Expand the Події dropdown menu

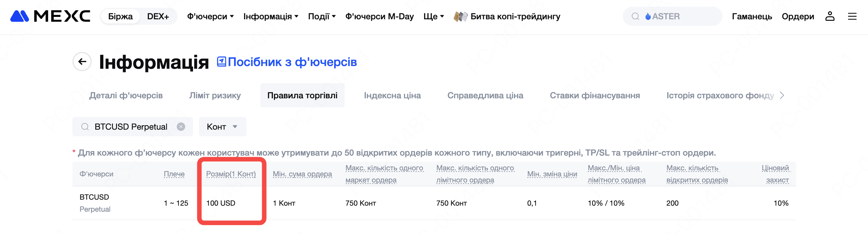pos(322,16)
